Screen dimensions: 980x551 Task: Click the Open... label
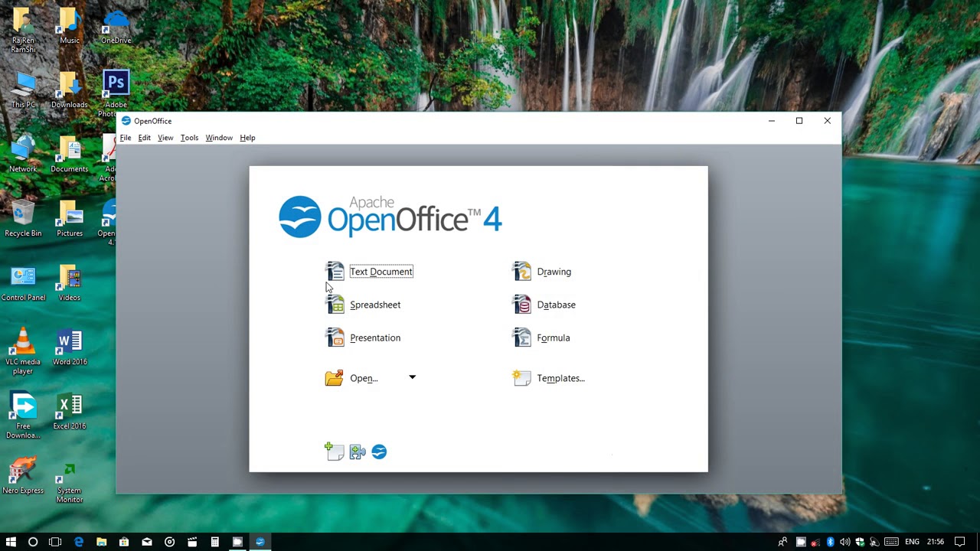coord(364,378)
